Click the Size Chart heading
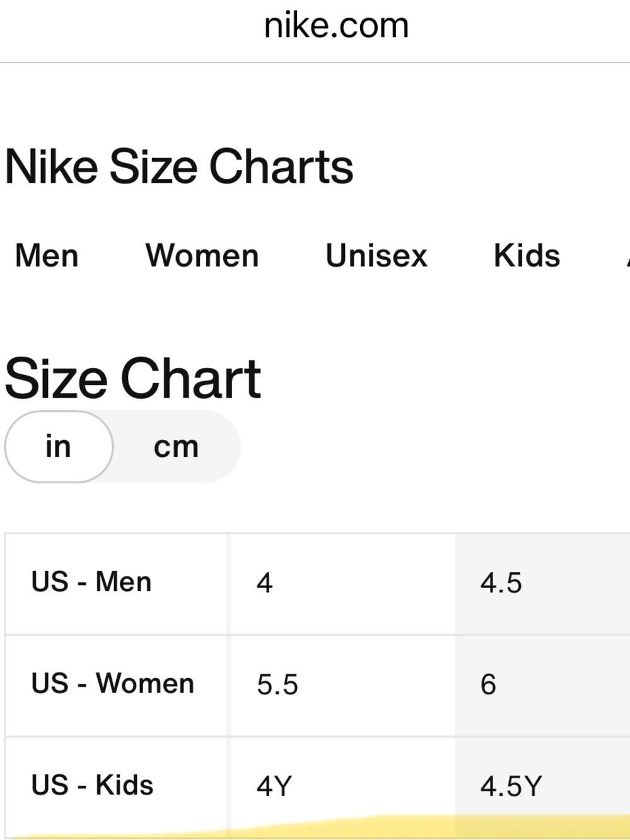This screenshot has width=630, height=840. (132, 378)
